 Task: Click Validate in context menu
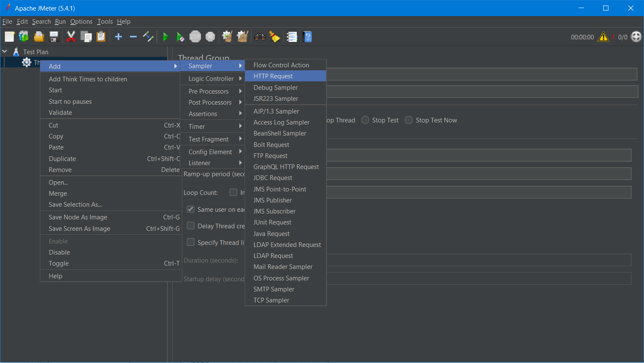coord(111,113)
